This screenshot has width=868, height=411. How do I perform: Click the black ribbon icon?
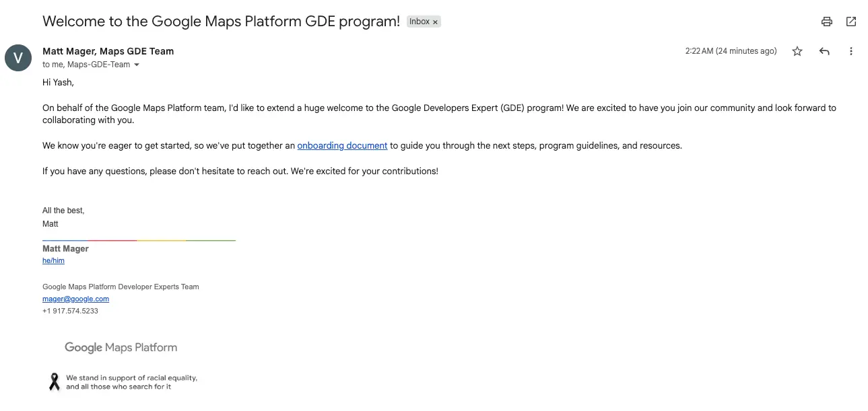click(54, 382)
